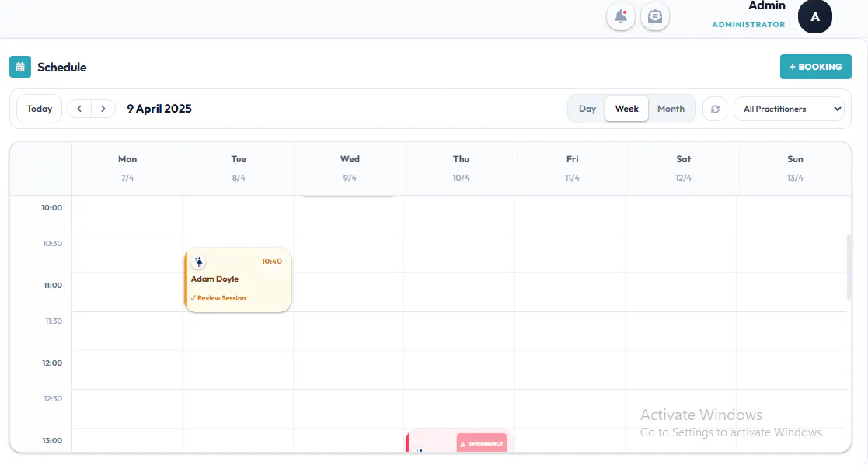The height and width of the screenshot is (465, 868).
Task: Select the Sun 13/4 column header
Action: tap(795, 168)
